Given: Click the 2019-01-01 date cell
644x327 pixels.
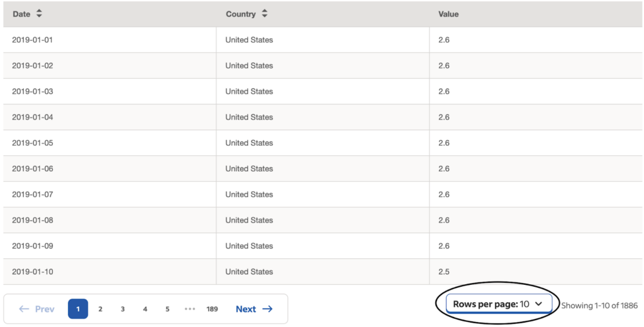Looking at the screenshot, I should point(33,40).
